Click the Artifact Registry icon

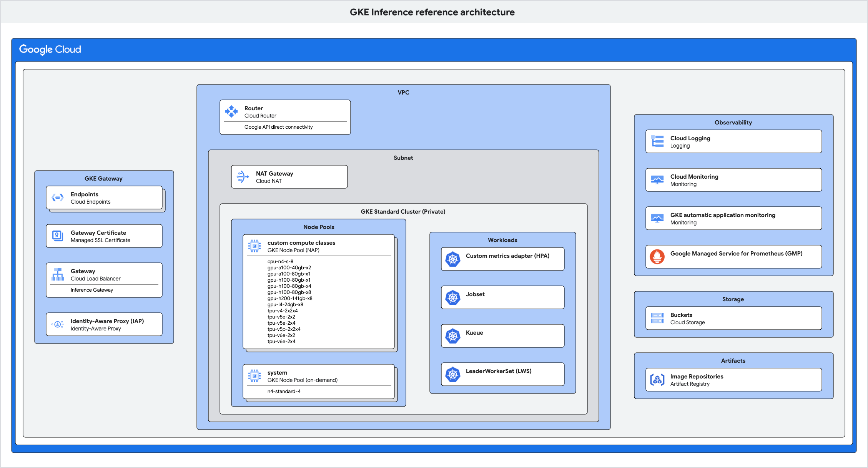click(x=657, y=380)
